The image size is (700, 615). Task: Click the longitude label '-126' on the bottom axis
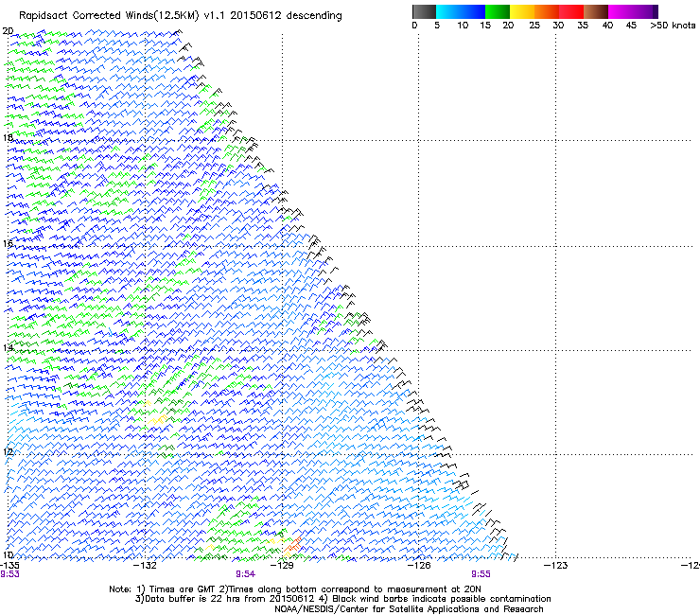tap(419, 566)
